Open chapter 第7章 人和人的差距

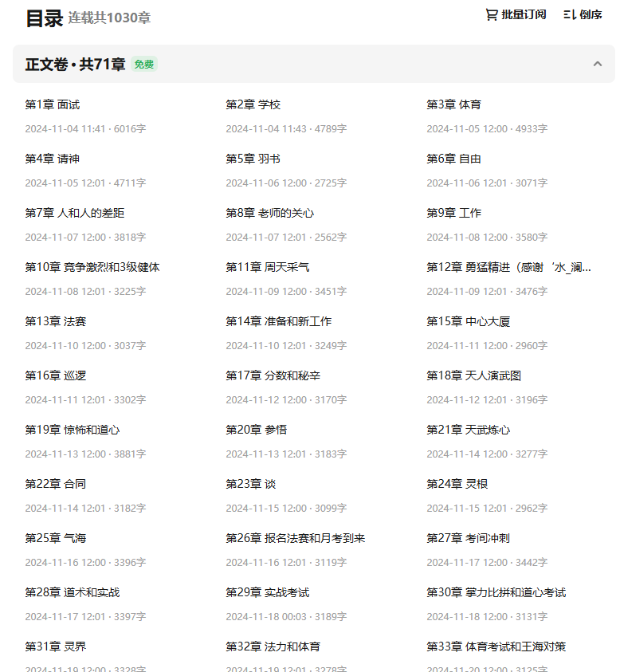[x=75, y=213]
